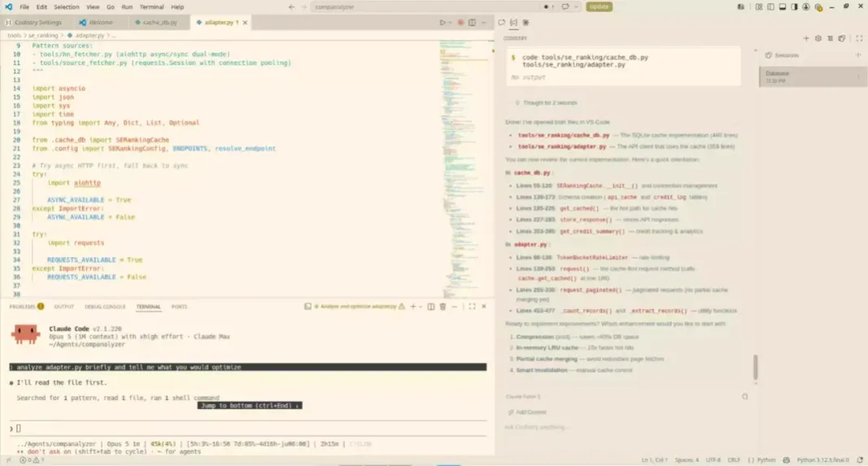Viewport: 868px width, 466px height.
Task: Kill the terminal with trash icon
Action: click(x=443, y=307)
